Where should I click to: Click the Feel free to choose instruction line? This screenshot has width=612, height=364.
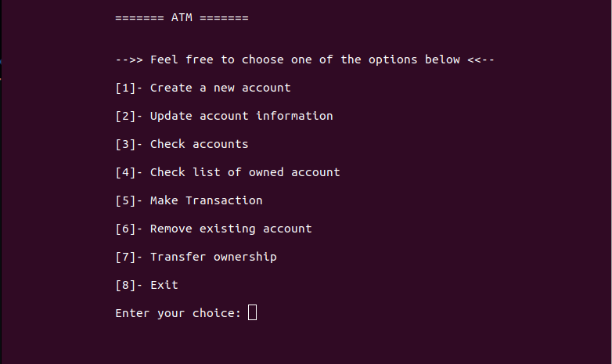[x=305, y=59]
